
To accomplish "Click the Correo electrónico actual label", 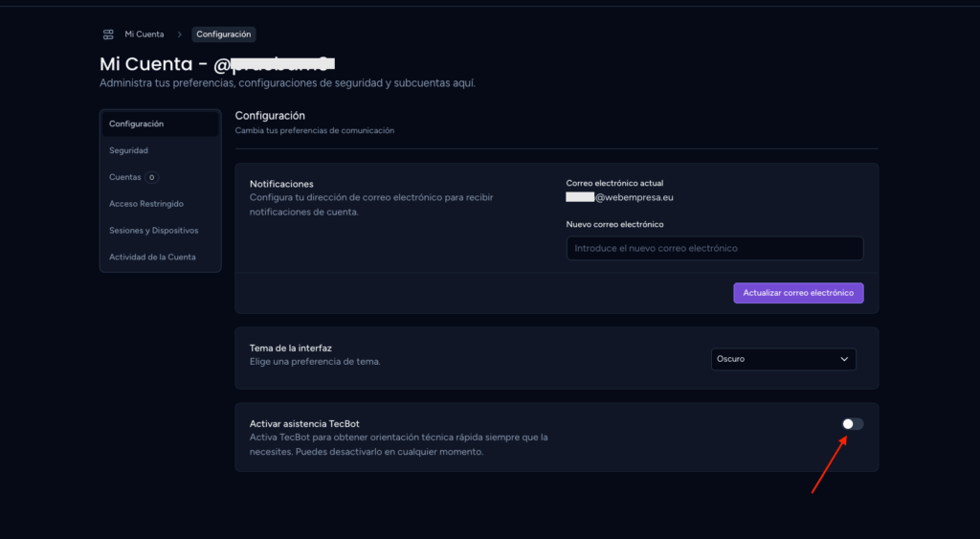I will point(614,183).
